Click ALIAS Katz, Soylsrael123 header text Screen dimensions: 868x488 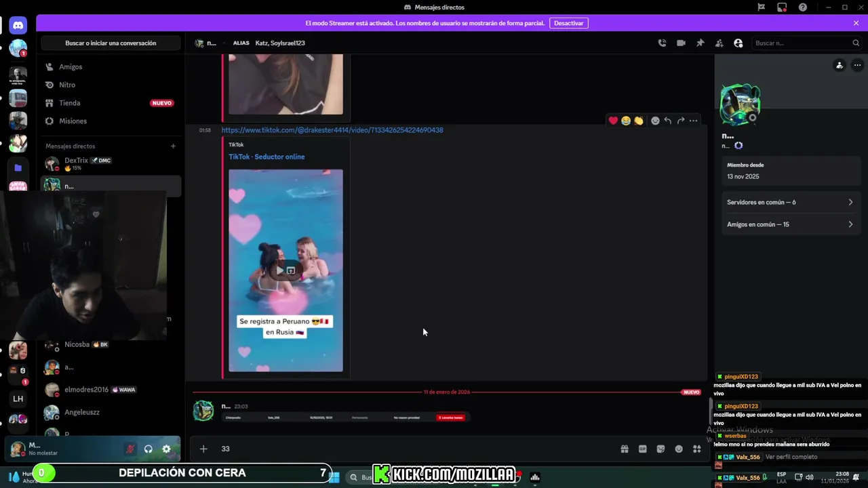(x=269, y=43)
